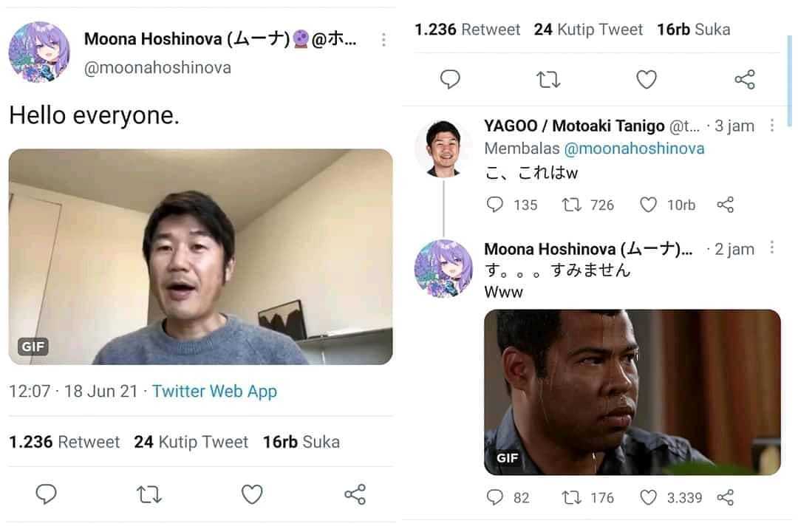798x532 pixels.
Task: Click the reply icon on YAGOO's reply
Action: (494, 205)
